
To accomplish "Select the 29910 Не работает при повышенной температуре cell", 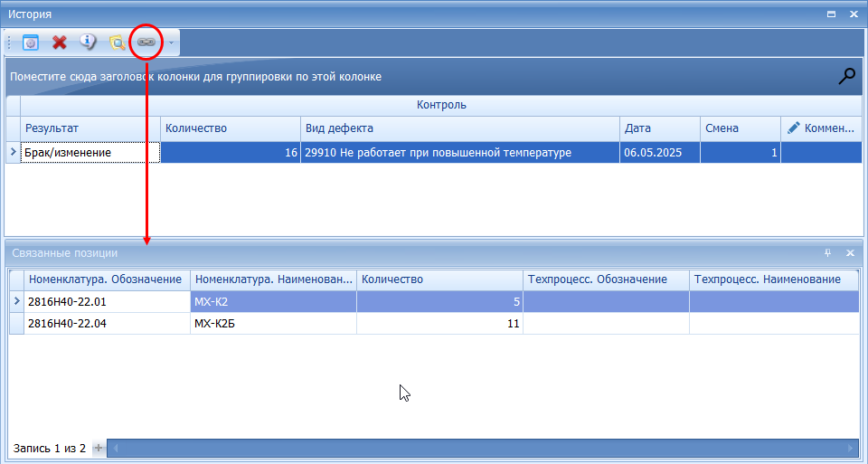I will (460, 152).
